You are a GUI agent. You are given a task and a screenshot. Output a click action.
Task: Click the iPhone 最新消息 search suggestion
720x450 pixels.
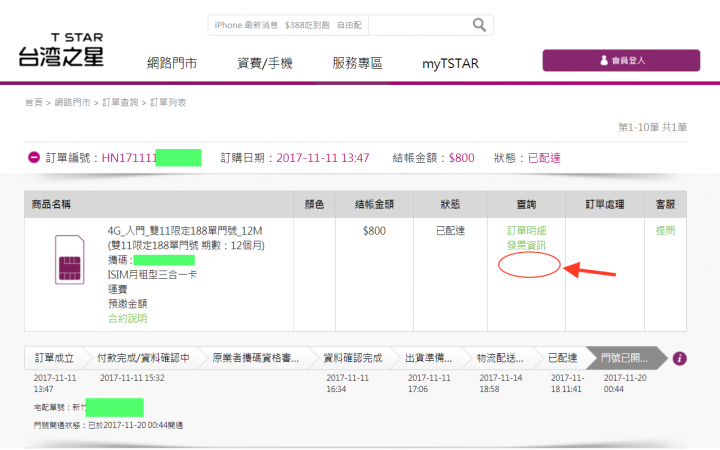pos(246,25)
